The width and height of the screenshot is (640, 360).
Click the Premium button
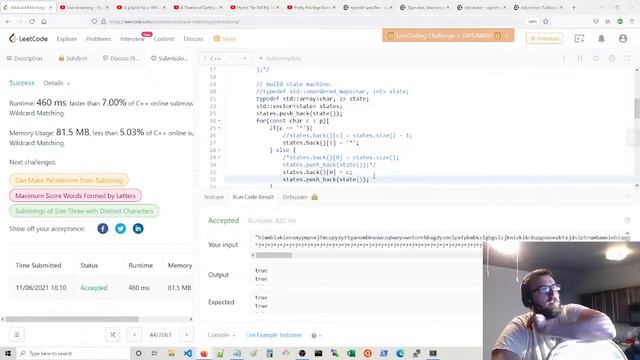pos(544,38)
